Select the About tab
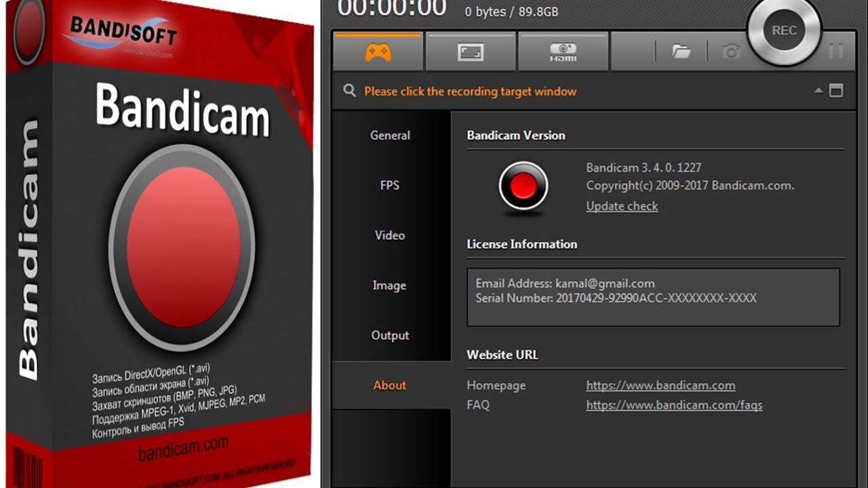Screen dimensions: 868x488 pyautogui.click(x=390, y=385)
